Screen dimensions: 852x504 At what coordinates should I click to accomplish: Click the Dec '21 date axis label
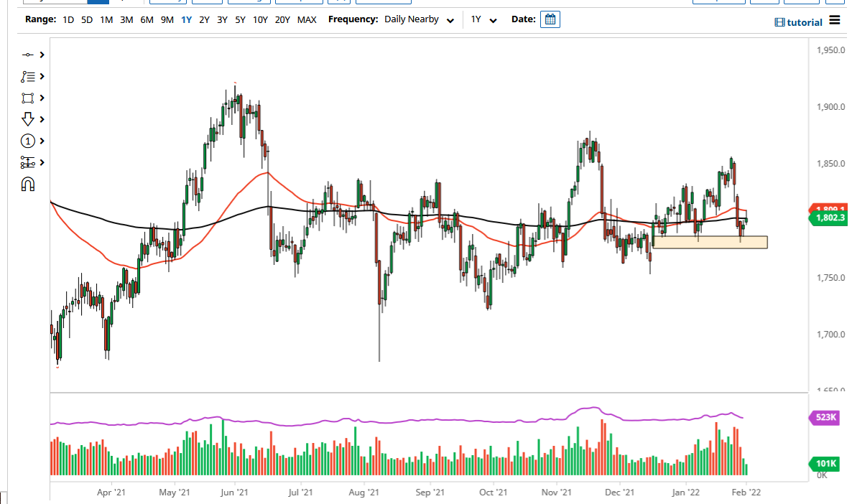pyautogui.click(x=619, y=492)
